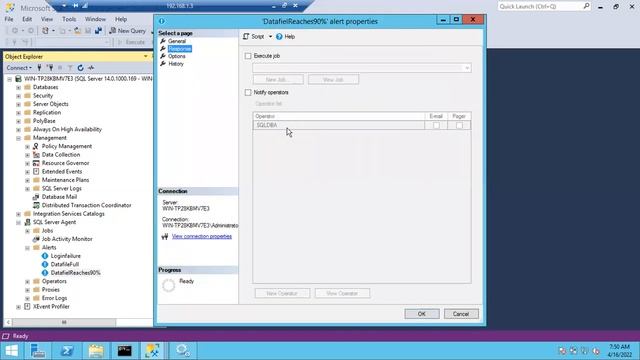Viewport: 640px width, 360px height.
Task: Select the Response page
Action: point(180,49)
